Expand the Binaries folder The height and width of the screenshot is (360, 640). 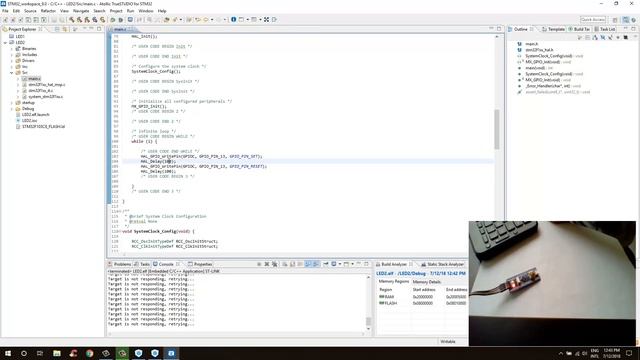12,49
